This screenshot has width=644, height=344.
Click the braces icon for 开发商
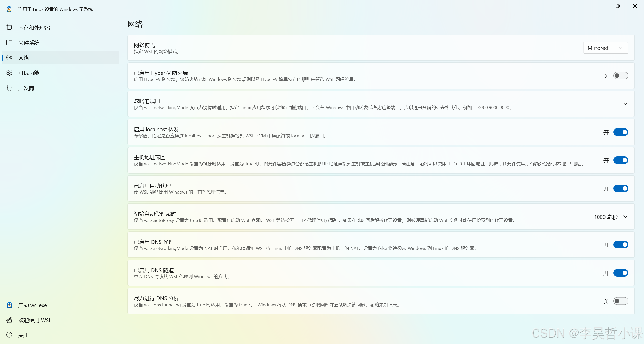click(9, 88)
